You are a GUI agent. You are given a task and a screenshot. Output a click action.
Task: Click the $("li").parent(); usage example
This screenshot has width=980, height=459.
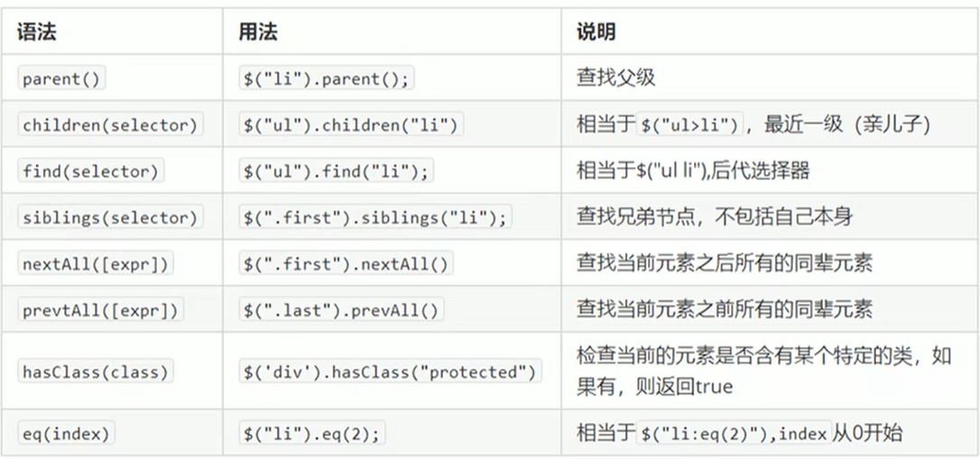click(x=327, y=78)
